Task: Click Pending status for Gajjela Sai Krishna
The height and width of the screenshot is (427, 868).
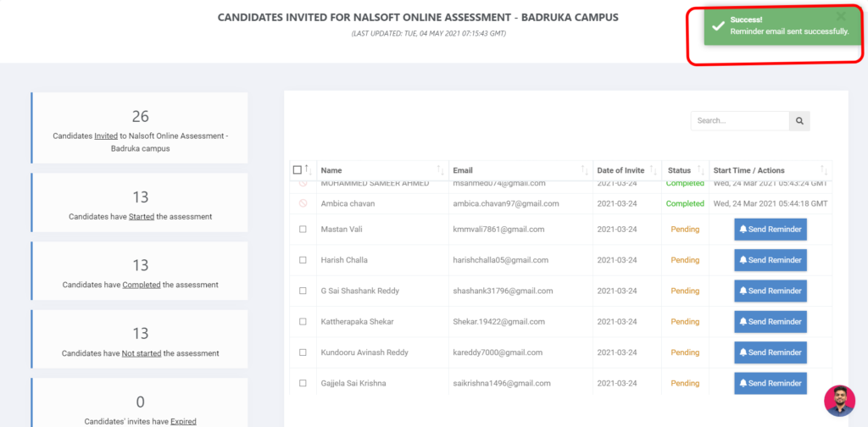Action: click(x=685, y=383)
